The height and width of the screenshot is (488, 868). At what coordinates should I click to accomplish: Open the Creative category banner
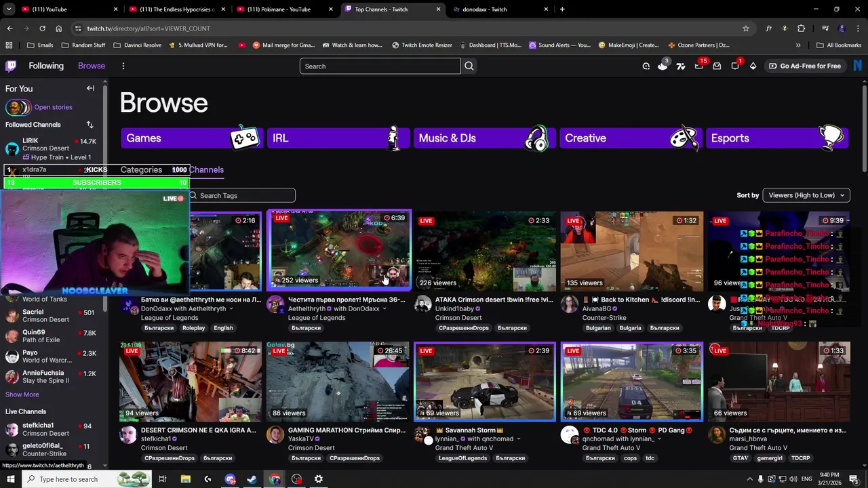point(631,138)
